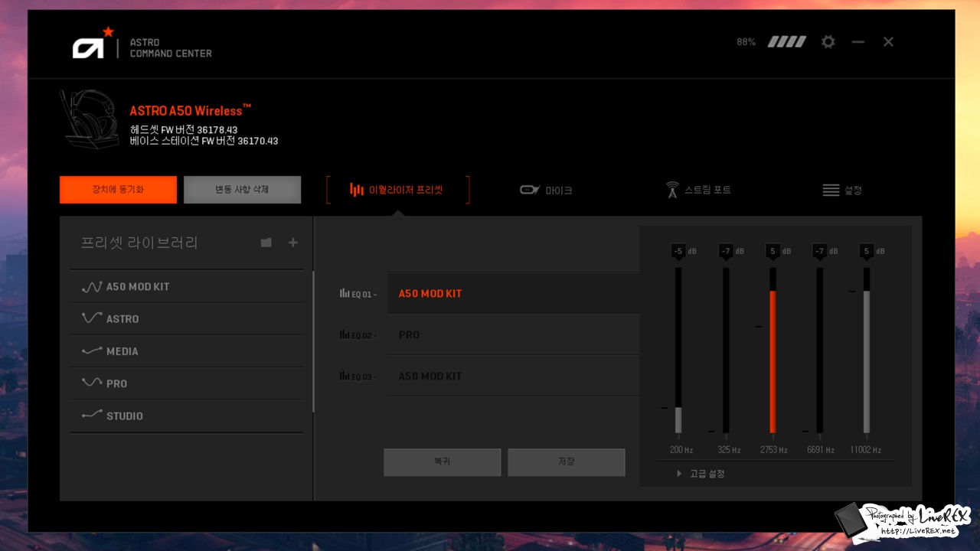This screenshot has width=980, height=551.
Task: Click the A50 MOD KIT curve icon in library
Action: click(x=92, y=287)
